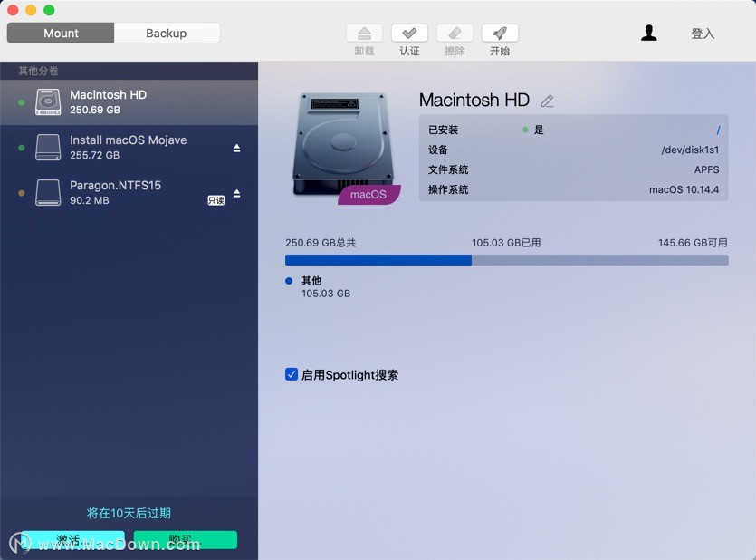Select Macintosh HD volume in sidebar
This screenshot has width=756, height=560.
[129, 102]
